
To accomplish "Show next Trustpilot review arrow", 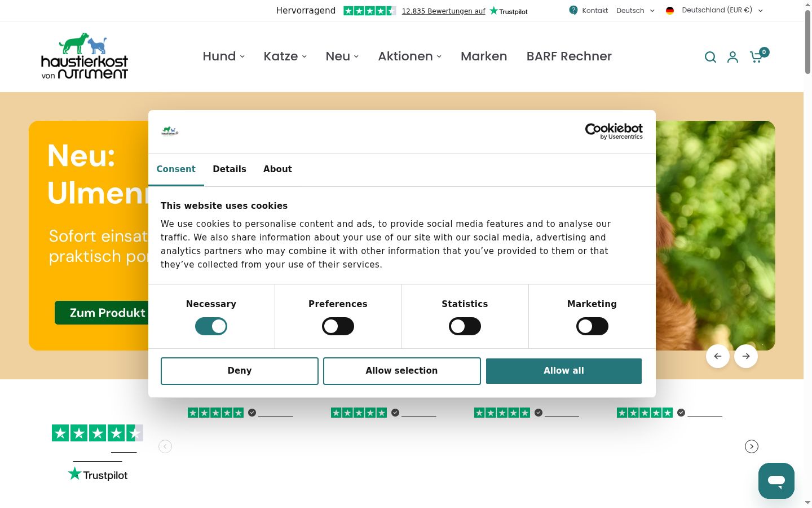I will click(x=752, y=446).
